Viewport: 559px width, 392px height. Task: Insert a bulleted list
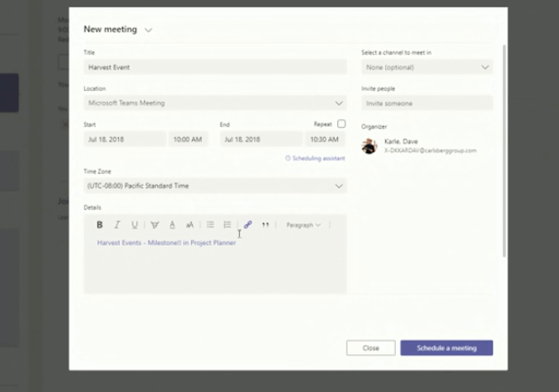tap(210, 225)
